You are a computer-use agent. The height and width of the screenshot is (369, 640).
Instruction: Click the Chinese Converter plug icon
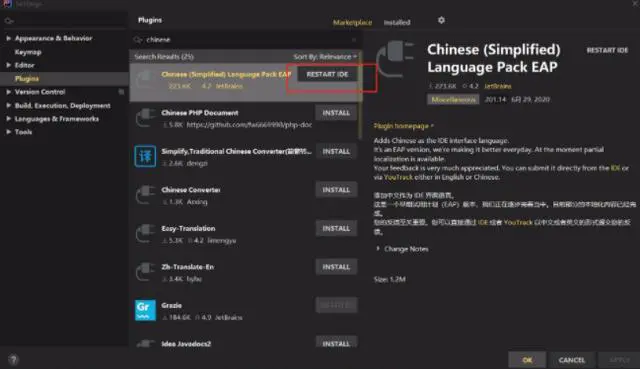coord(145,195)
